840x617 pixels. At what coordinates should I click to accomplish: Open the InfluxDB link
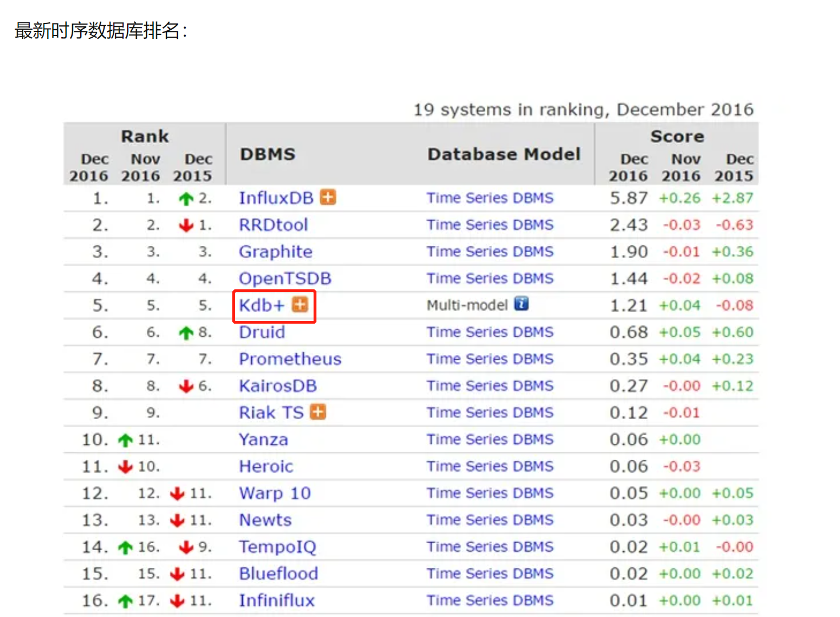[276, 198]
